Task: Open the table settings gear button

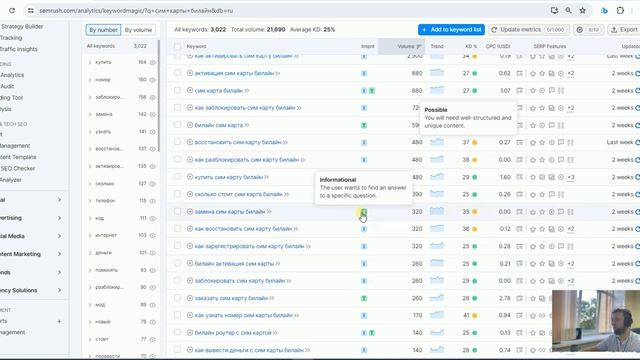Action: [x=588, y=30]
